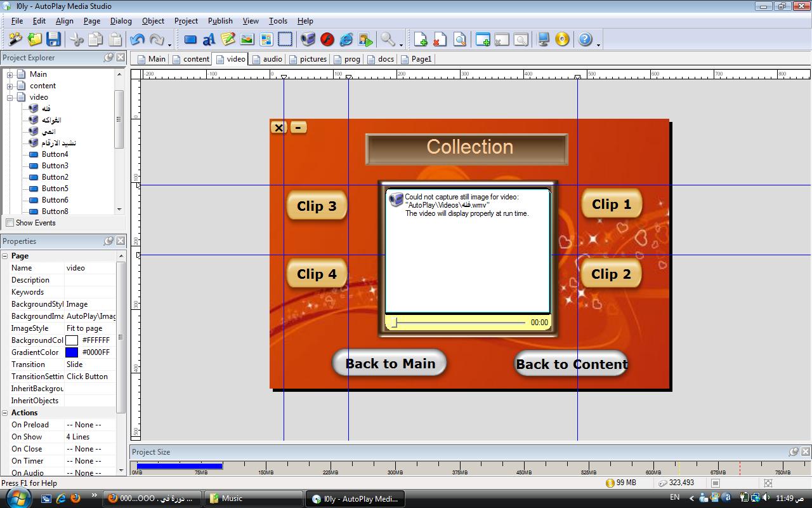The image size is (812, 508).
Task: Click the Add Page toolbar icon
Action: pyautogui.click(x=420, y=39)
